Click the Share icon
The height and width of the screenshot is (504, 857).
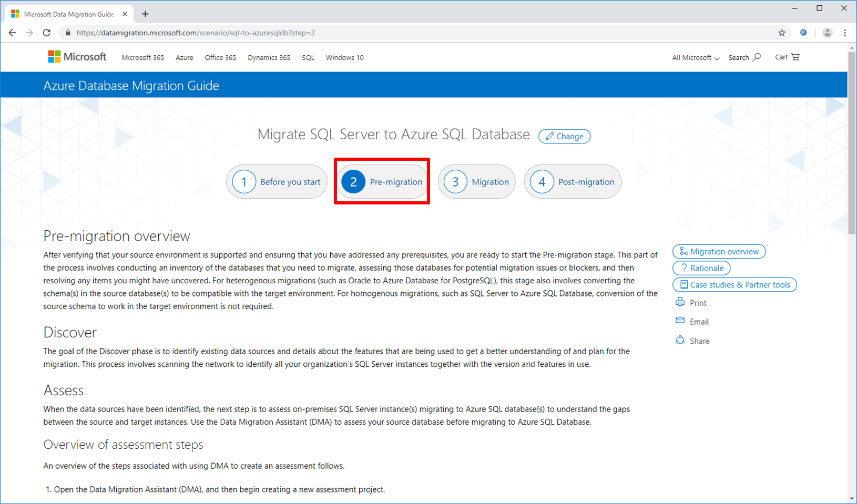(680, 340)
